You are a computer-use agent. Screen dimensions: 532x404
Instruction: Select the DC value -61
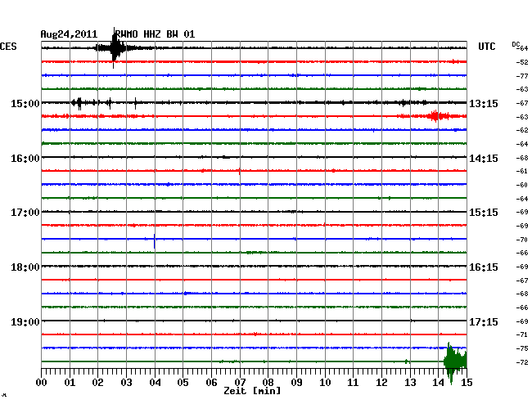pos(522,171)
